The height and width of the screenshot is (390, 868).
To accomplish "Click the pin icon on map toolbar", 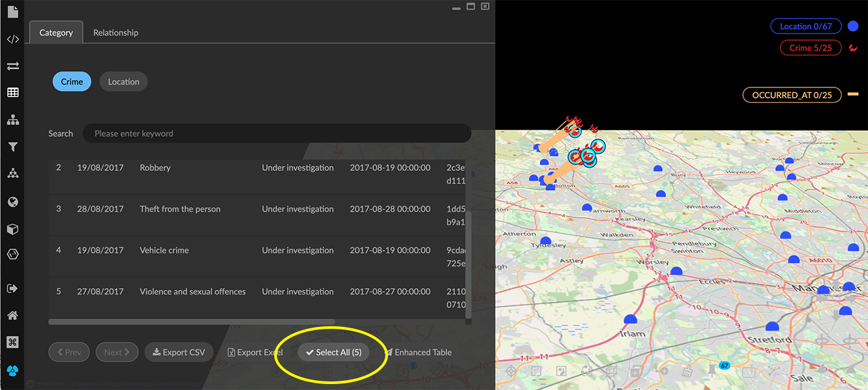I will coord(711,371).
